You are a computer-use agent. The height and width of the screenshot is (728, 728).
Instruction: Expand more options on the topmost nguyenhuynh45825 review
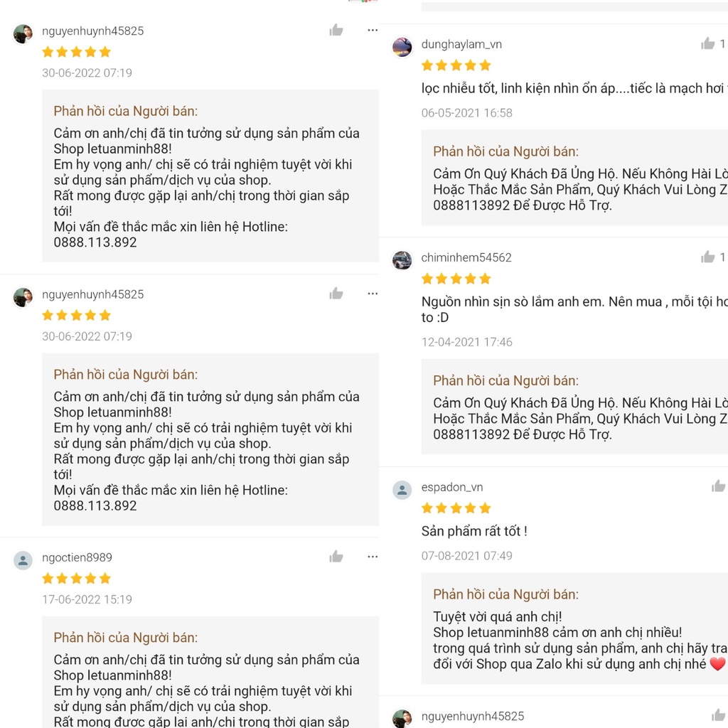coord(373,30)
